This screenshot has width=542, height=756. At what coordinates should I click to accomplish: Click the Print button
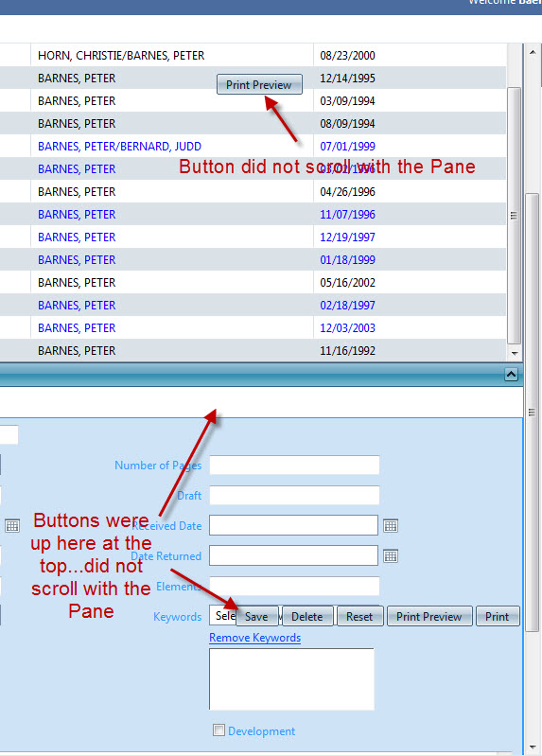point(498,617)
